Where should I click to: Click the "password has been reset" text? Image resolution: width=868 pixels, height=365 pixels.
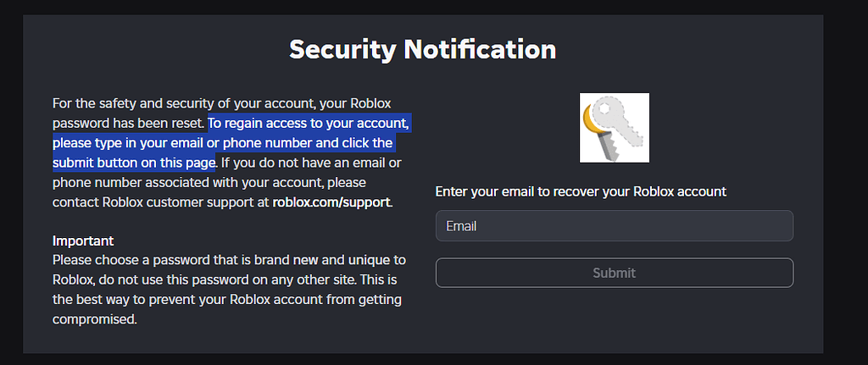[128, 124]
